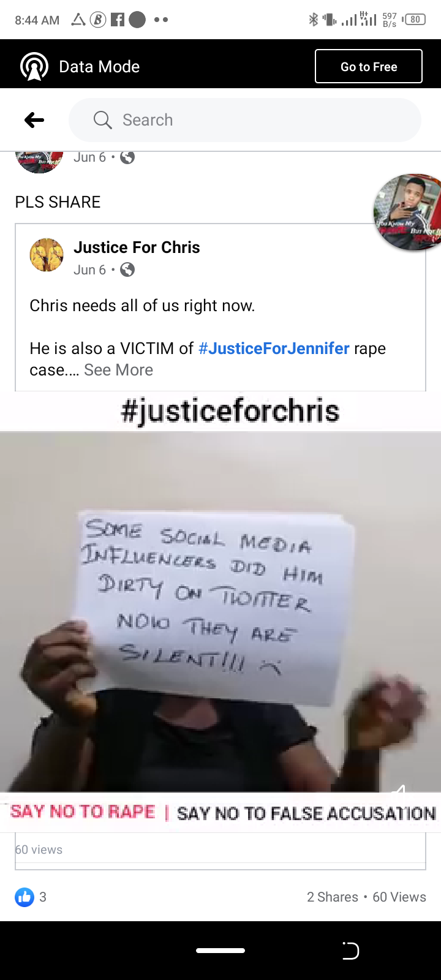Tap the Justice For Chris page avatar
The image size is (441, 980).
pos(47,255)
